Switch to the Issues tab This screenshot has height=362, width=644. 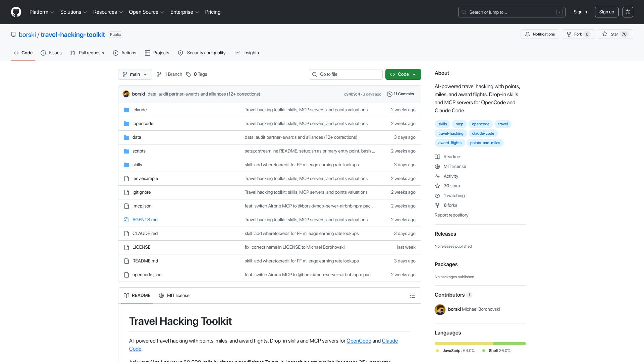[51, 53]
